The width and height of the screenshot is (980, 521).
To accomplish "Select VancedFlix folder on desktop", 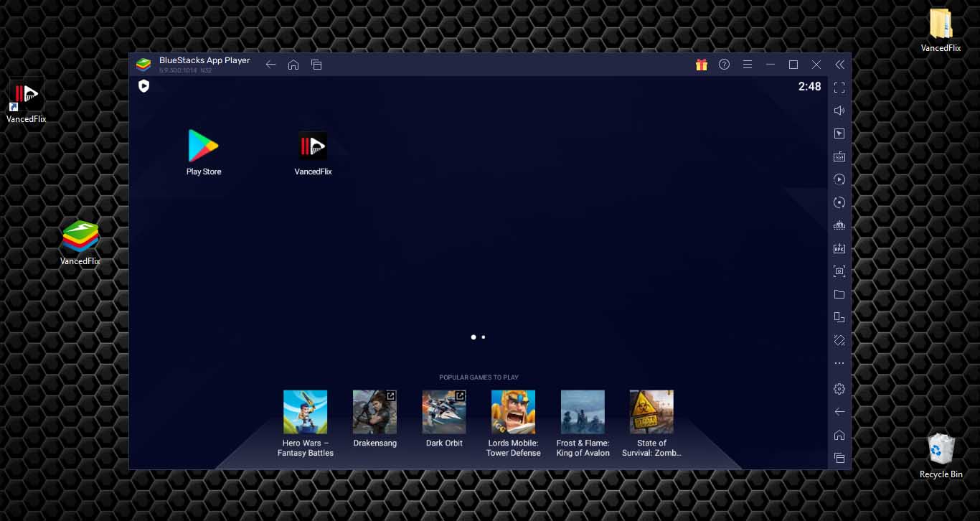I will coord(941,31).
